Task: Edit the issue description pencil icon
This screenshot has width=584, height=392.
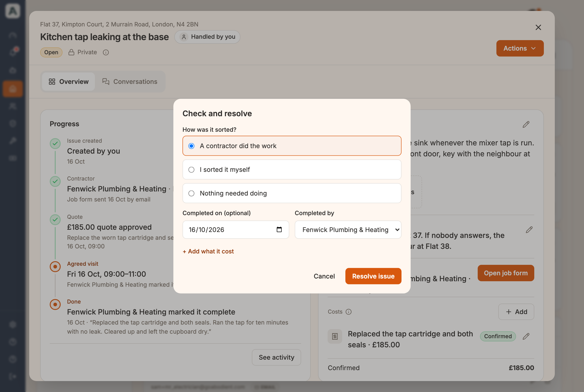Action: (x=526, y=124)
